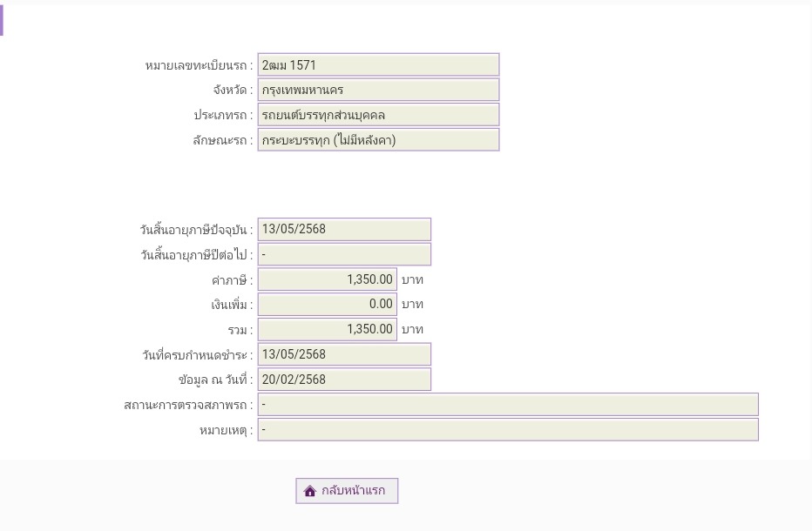Image resolution: width=812 pixels, height=531 pixels.
Task: Click the label ค่าภาษี
Action: pos(232,280)
